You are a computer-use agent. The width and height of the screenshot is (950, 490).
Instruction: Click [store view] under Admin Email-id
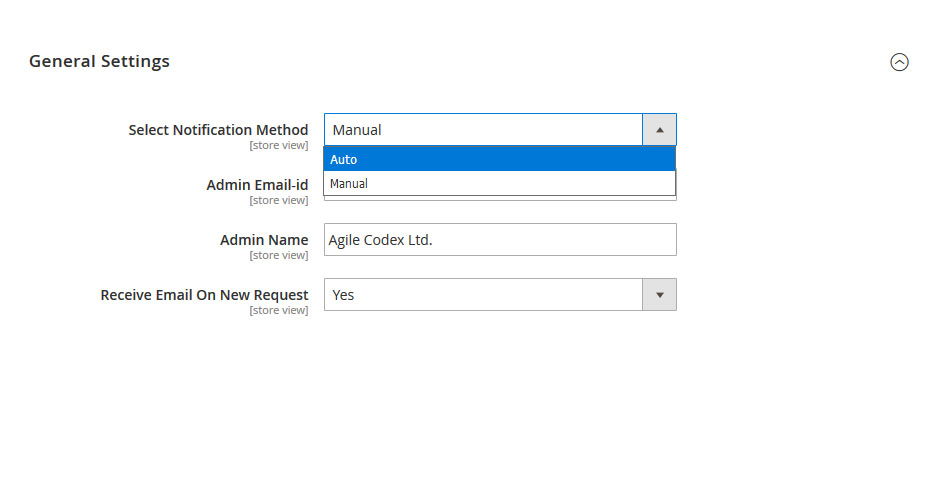coord(279,200)
